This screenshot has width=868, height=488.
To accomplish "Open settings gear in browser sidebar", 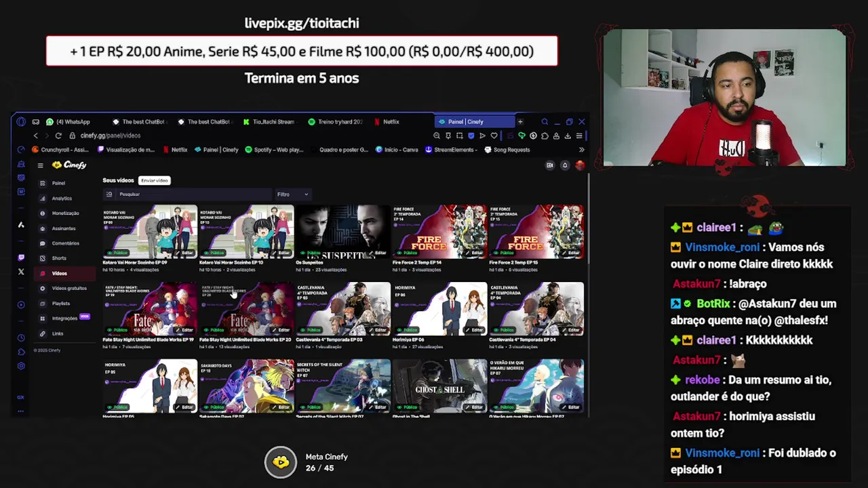I will coord(21,366).
